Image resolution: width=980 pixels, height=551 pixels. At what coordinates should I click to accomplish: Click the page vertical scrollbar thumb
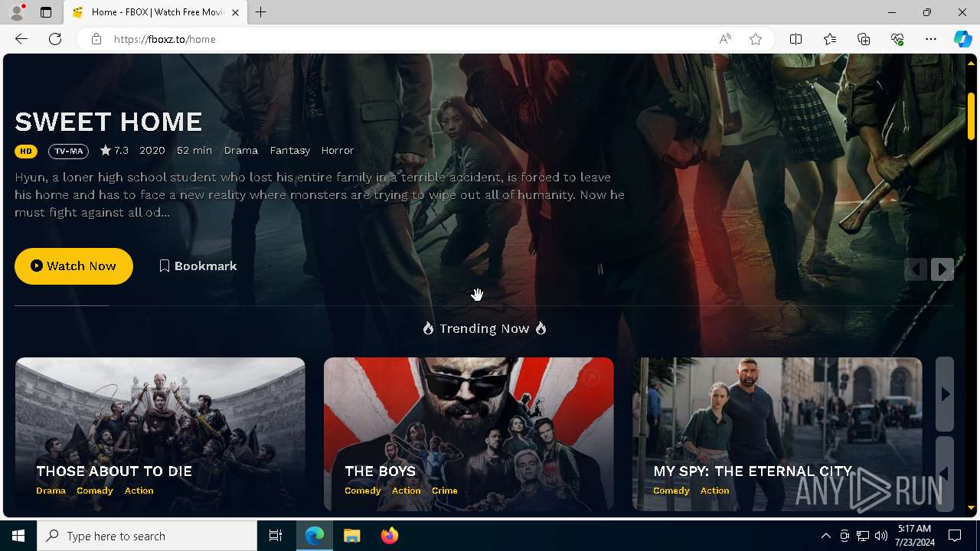(971, 116)
